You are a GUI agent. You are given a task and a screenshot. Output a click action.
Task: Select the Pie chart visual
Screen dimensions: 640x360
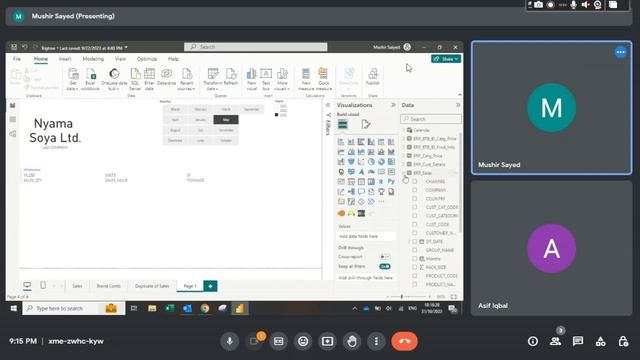(371, 162)
